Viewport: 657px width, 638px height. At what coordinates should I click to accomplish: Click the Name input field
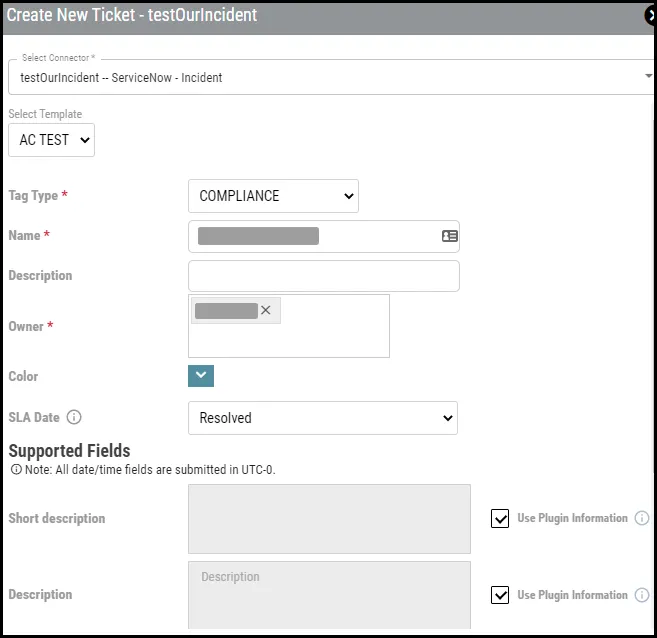[323, 236]
